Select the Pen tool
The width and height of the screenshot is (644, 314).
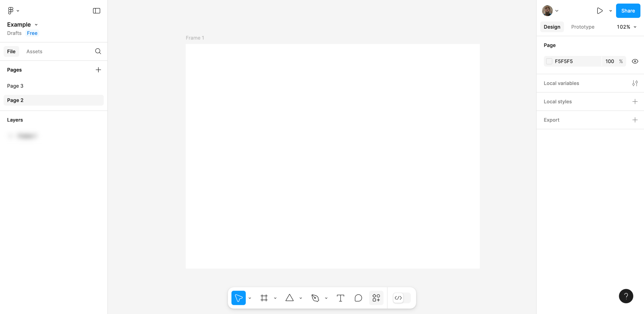[315, 298]
